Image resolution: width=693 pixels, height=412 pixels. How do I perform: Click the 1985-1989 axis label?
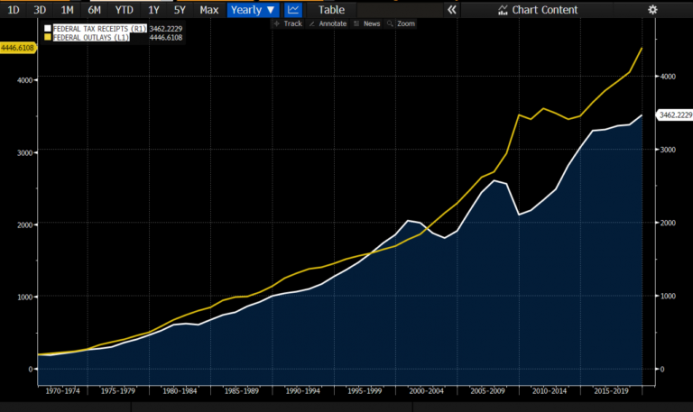tap(241, 391)
